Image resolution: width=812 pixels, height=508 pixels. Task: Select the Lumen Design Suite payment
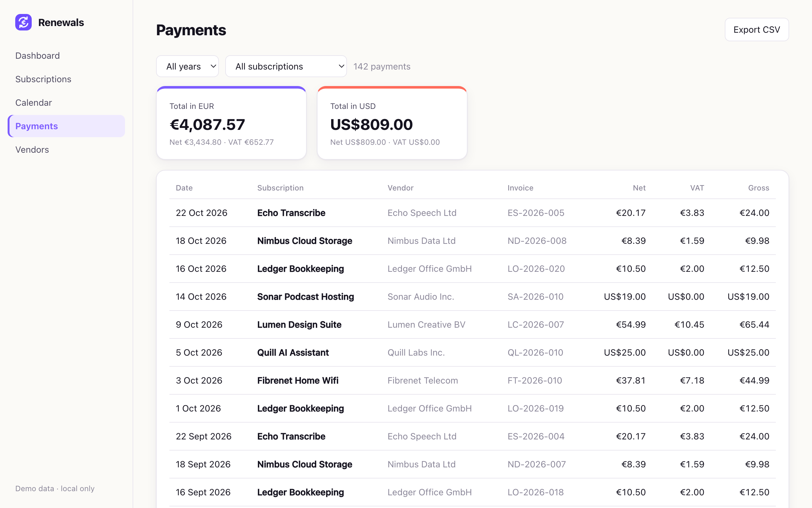299,324
